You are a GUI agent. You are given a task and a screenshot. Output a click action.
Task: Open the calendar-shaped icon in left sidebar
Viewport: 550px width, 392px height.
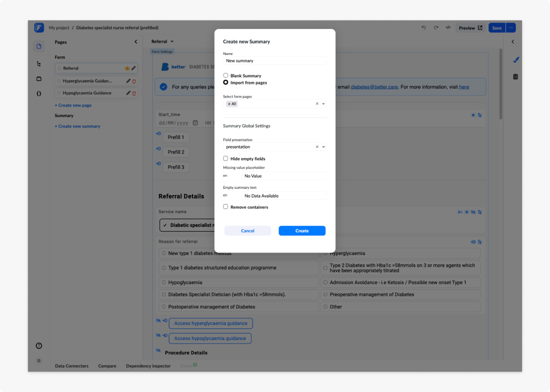coord(39,78)
